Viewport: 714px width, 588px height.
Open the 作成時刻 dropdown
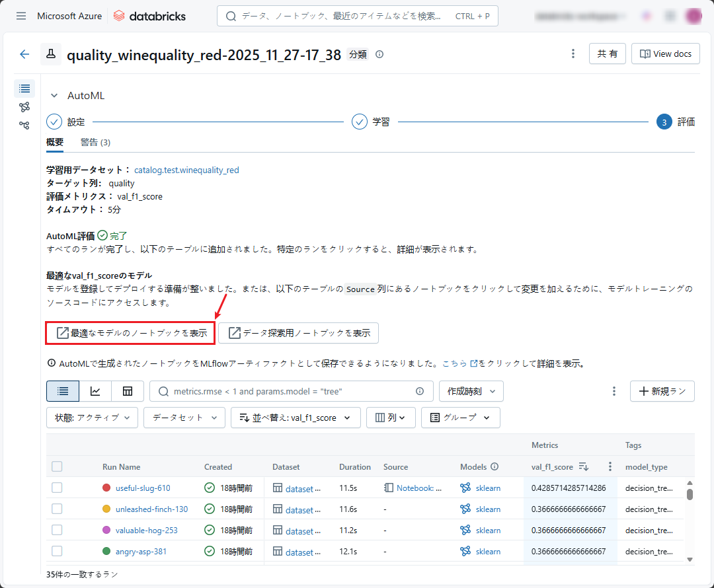coord(471,391)
